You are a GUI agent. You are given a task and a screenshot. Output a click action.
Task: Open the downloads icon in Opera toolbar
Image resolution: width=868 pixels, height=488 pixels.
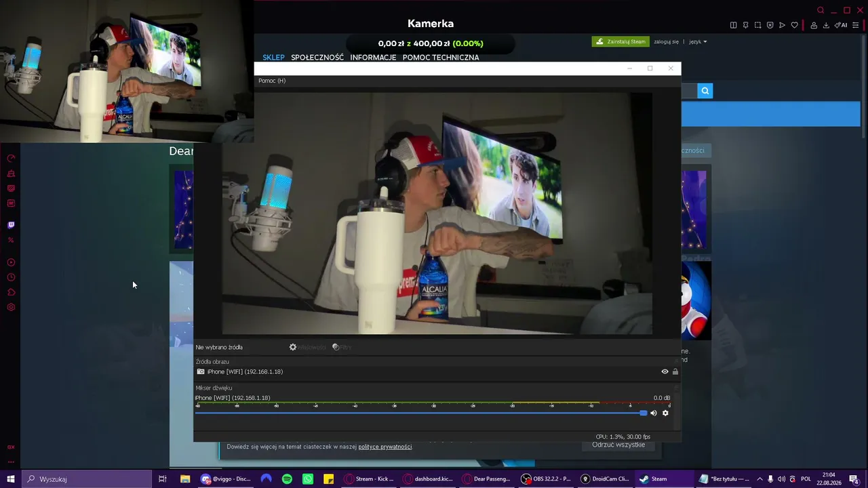[x=826, y=25]
